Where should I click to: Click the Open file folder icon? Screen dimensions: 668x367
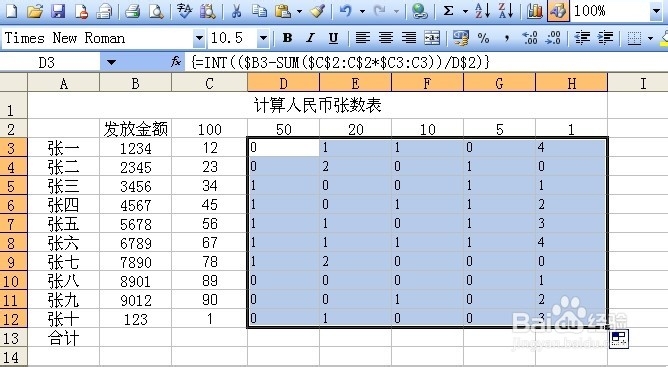click(x=35, y=11)
